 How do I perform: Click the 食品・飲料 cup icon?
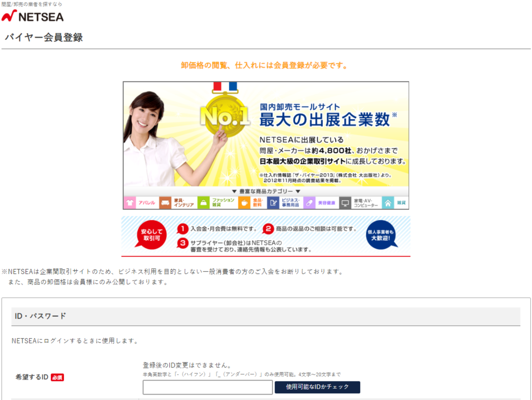pos(244,203)
